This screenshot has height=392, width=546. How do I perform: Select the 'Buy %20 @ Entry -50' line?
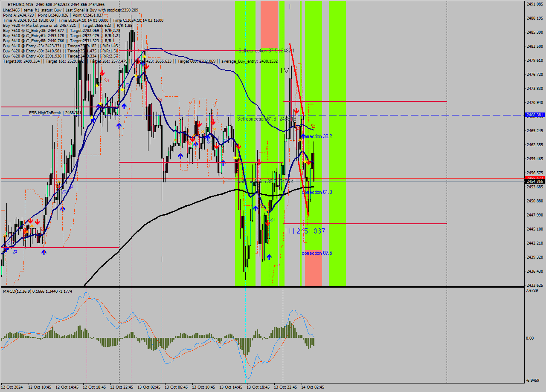click(x=61, y=51)
